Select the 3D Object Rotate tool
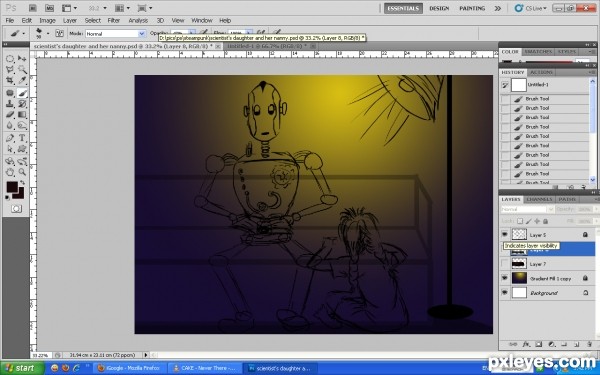 coord(10,161)
